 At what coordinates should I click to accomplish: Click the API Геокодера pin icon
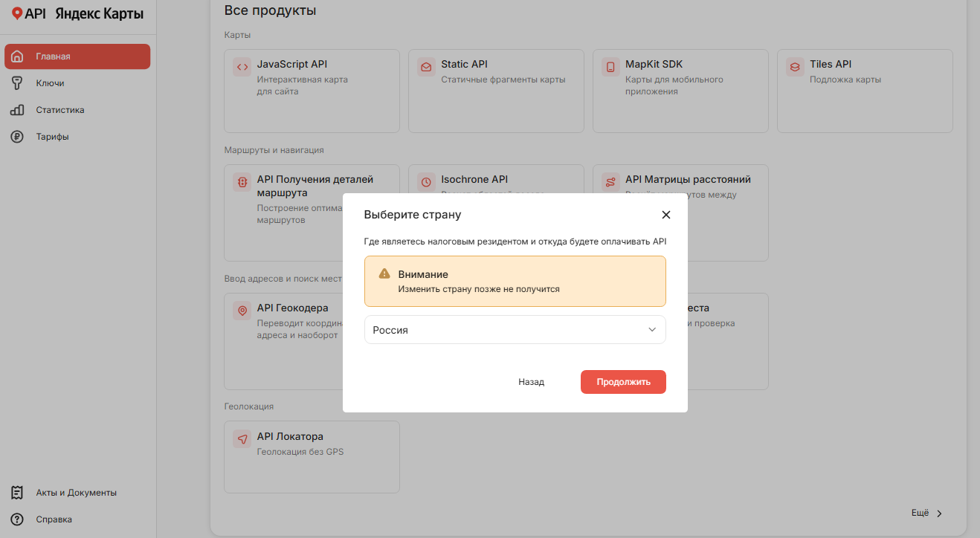(242, 311)
